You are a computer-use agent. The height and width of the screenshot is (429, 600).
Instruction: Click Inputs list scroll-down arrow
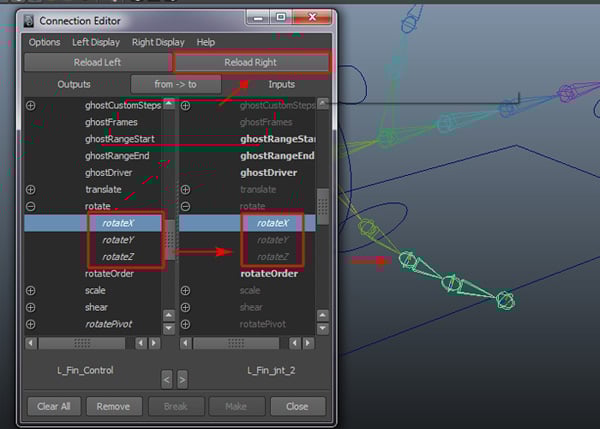coord(323,329)
